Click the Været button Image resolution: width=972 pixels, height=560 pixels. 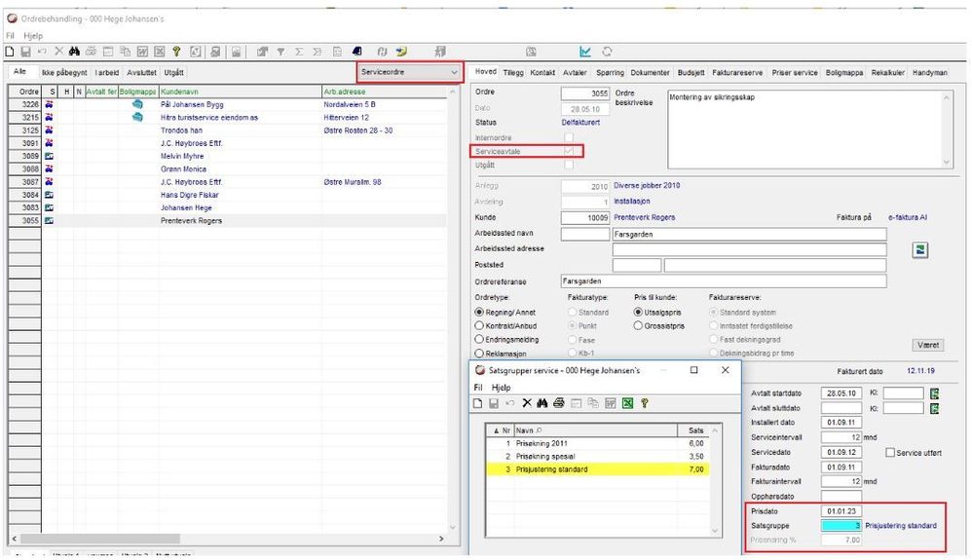coord(928,345)
